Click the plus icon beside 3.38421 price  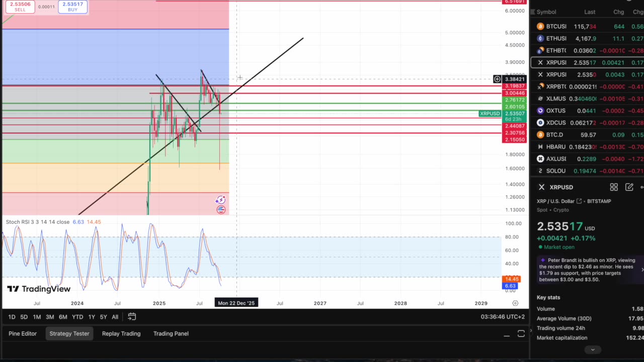click(x=497, y=79)
